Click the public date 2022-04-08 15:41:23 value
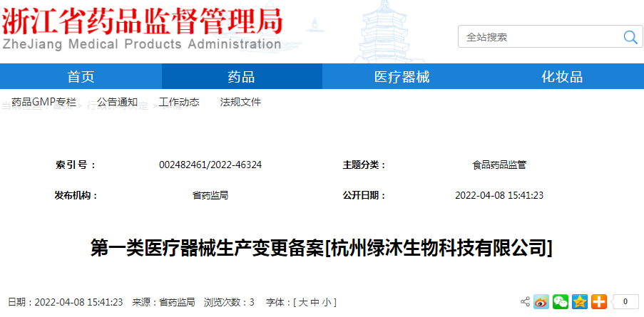This screenshot has width=644, height=317. (x=499, y=195)
